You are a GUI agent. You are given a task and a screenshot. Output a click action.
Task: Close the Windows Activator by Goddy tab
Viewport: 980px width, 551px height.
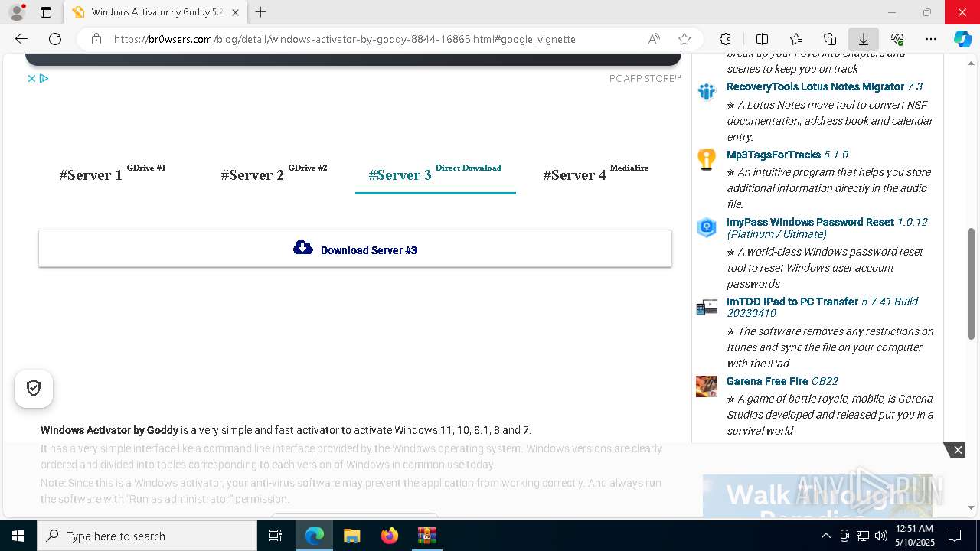235,12
